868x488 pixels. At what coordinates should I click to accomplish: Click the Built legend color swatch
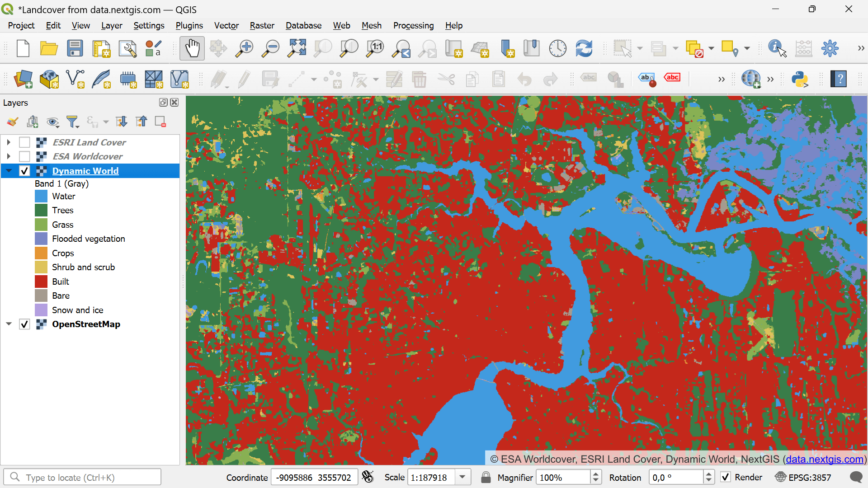coord(41,282)
